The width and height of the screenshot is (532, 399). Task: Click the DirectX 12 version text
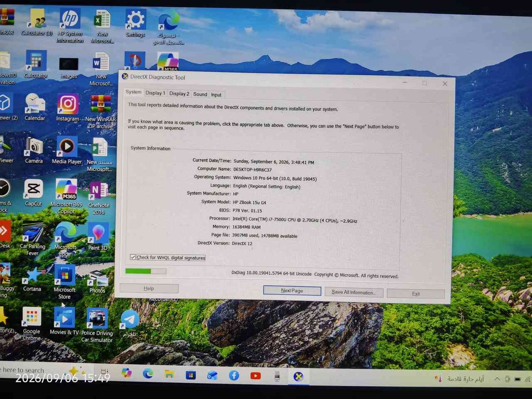242,243
